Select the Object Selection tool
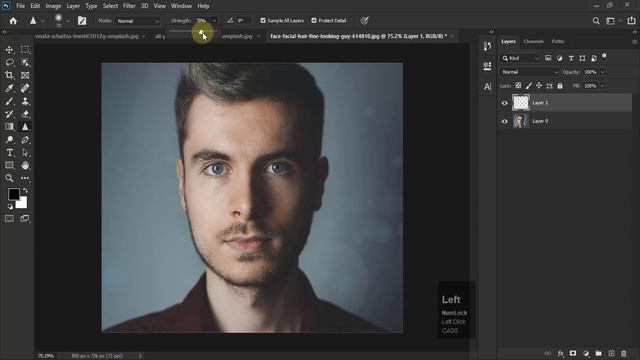 tap(25, 62)
